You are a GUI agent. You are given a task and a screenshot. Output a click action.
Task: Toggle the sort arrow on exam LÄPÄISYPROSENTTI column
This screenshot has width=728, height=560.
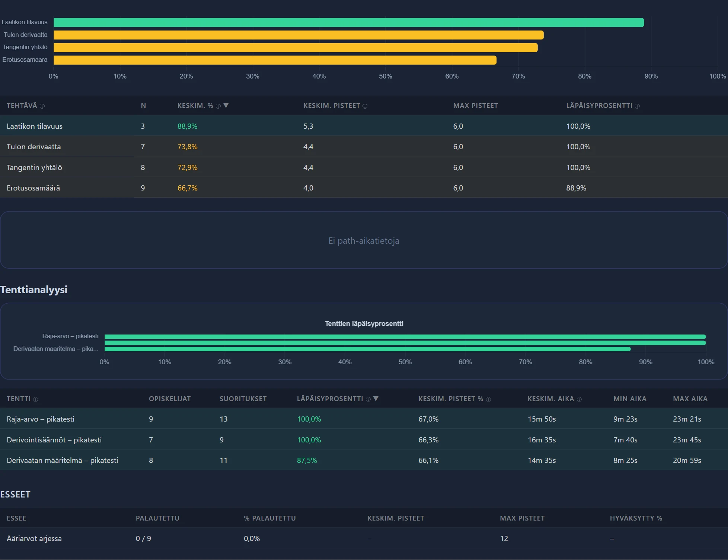pos(376,399)
